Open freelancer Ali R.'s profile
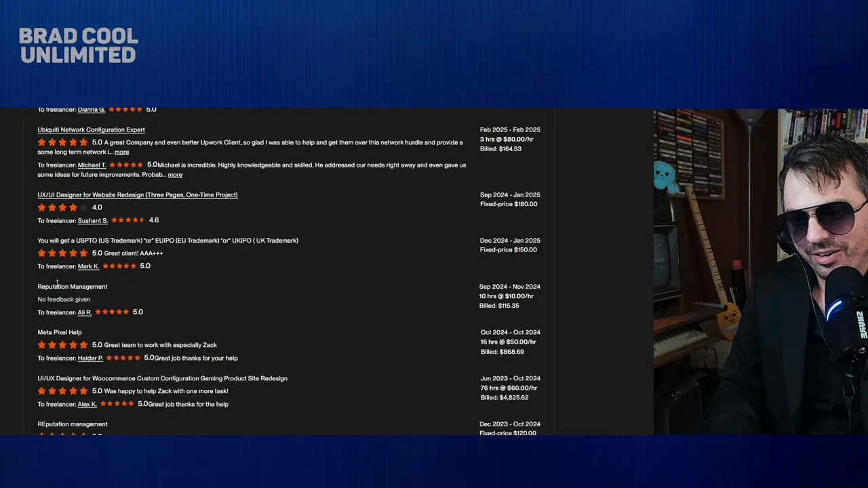Image resolution: width=868 pixels, height=488 pixels. coord(84,312)
